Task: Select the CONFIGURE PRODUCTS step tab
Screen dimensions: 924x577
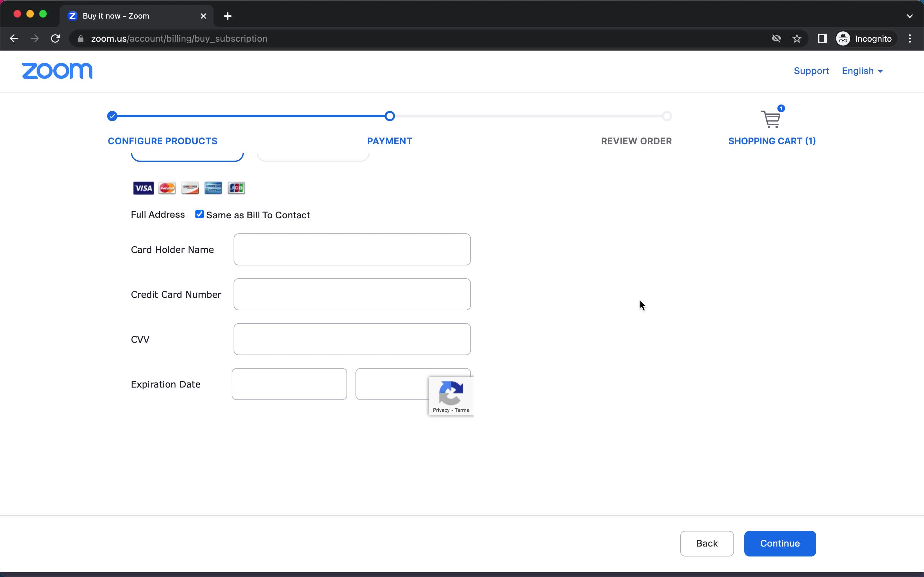Action: [x=162, y=140]
